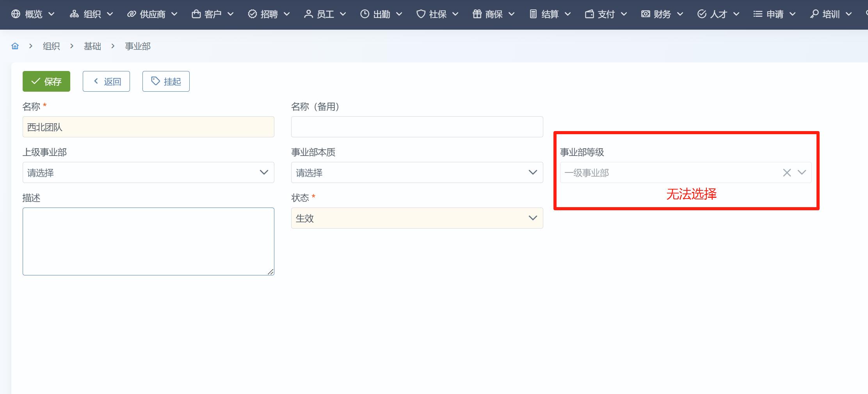868x394 pixels.
Task: Click the globe icon beside 概览
Action: click(16, 14)
